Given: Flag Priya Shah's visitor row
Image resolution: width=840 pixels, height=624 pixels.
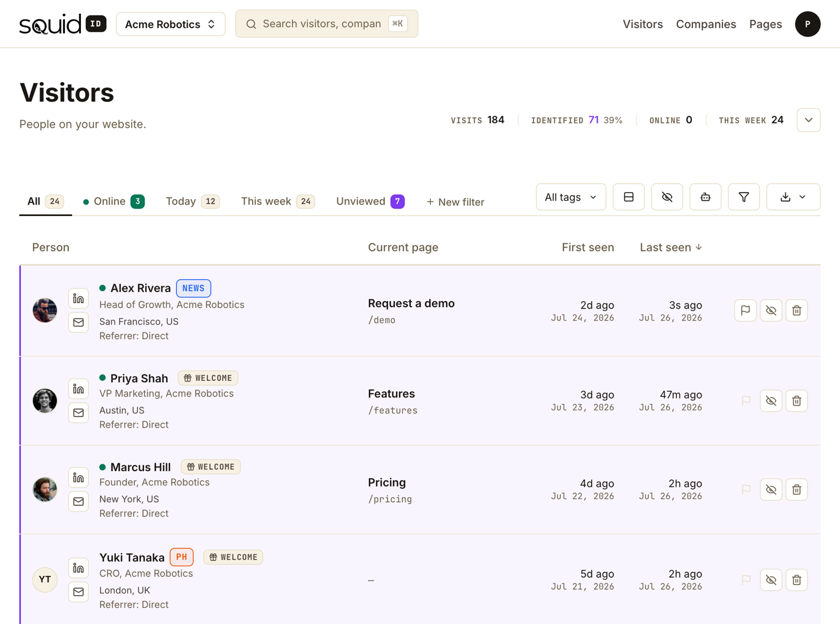Looking at the screenshot, I should click(x=746, y=400).
